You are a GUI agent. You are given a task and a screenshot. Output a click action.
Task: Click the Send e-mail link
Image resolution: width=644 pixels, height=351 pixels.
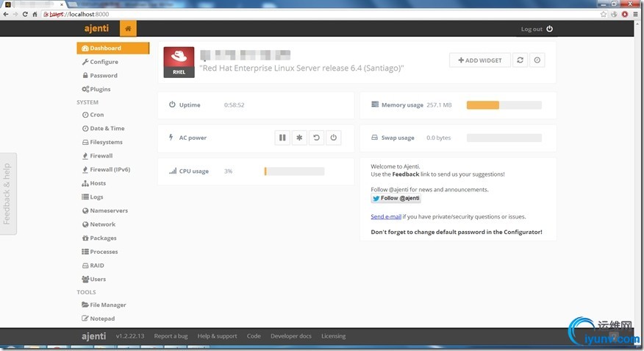pyautogui.click(x=386, y=216)
